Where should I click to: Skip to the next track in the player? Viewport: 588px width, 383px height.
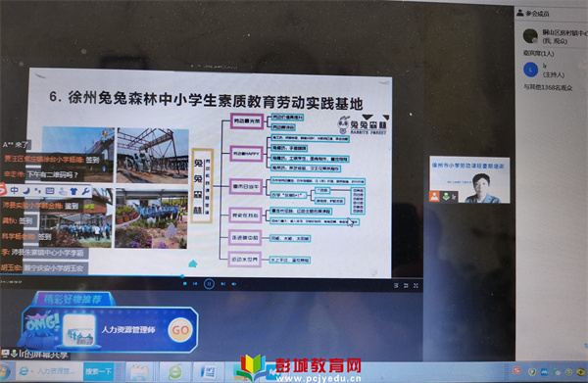click(x=222, y=284)
